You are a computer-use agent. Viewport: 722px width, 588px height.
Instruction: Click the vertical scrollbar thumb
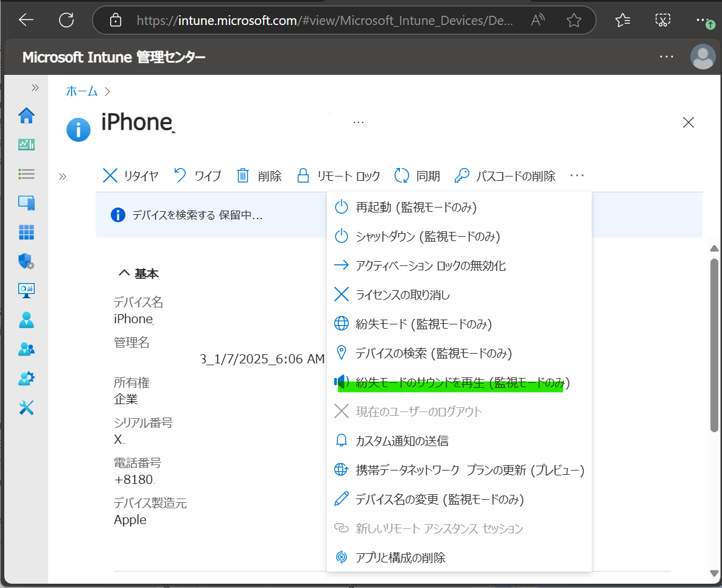point(714,345)
